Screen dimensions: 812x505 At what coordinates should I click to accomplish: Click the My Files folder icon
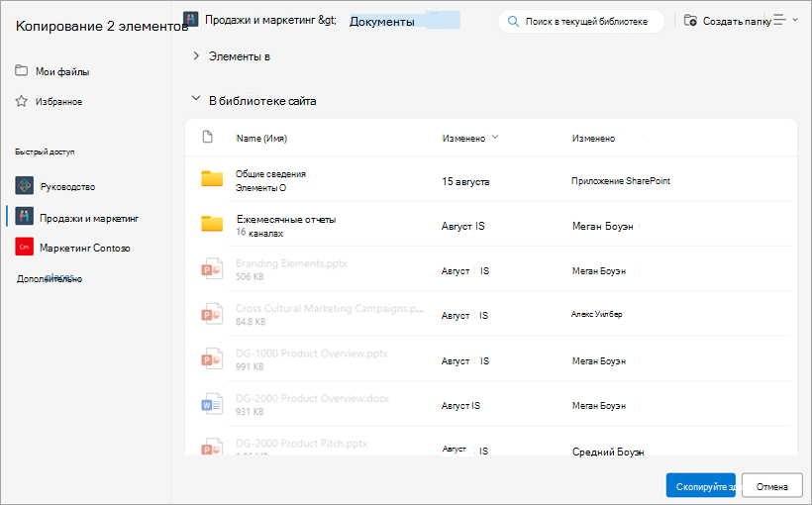[21, 70]
